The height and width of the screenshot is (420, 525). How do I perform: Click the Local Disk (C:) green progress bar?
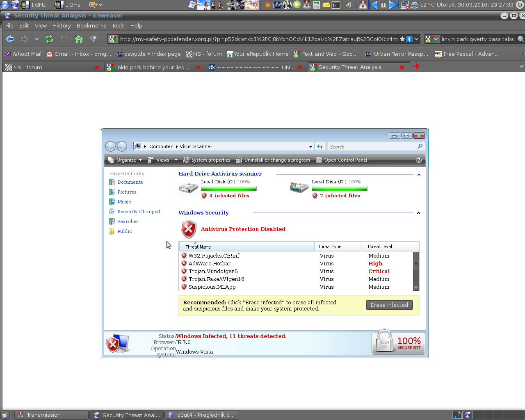[229, 189]
